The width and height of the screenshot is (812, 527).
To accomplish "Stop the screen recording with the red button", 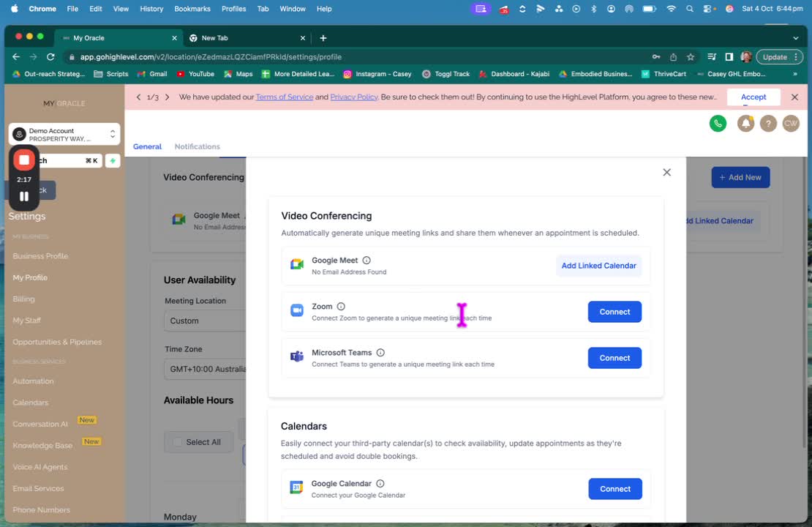I will click(24, 160).
